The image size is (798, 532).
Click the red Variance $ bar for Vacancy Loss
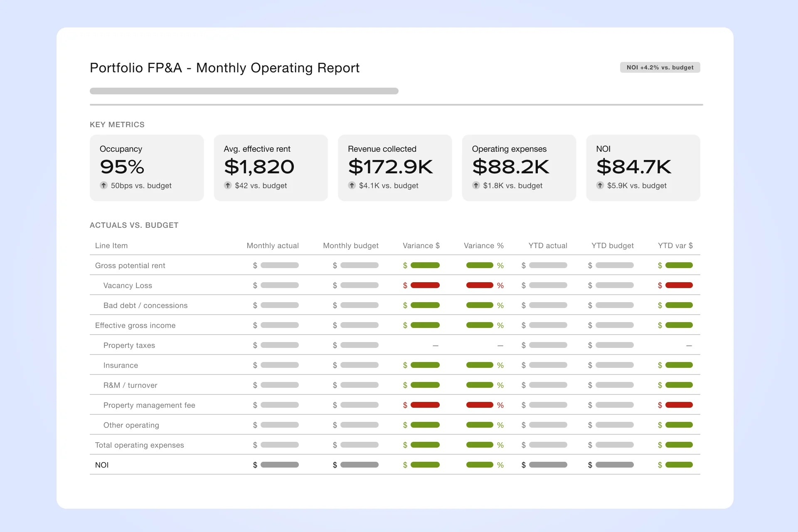(425, 285)
